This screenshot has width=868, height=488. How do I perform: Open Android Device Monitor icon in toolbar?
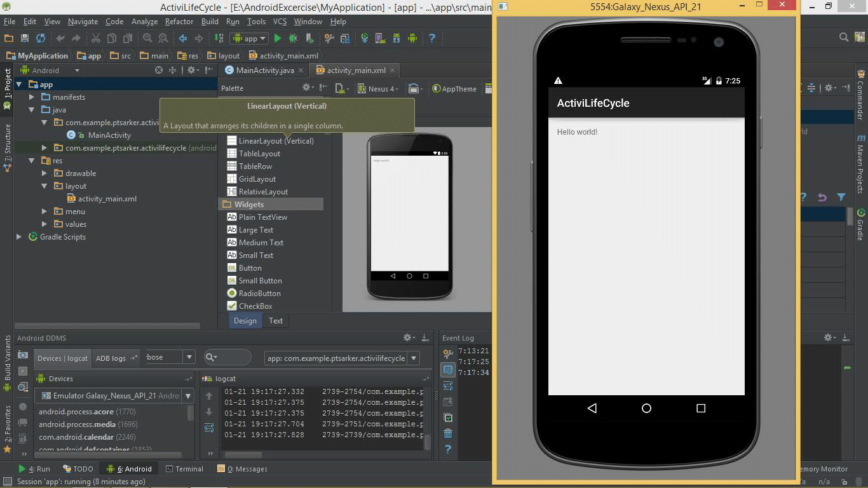(x=412, y=38)
